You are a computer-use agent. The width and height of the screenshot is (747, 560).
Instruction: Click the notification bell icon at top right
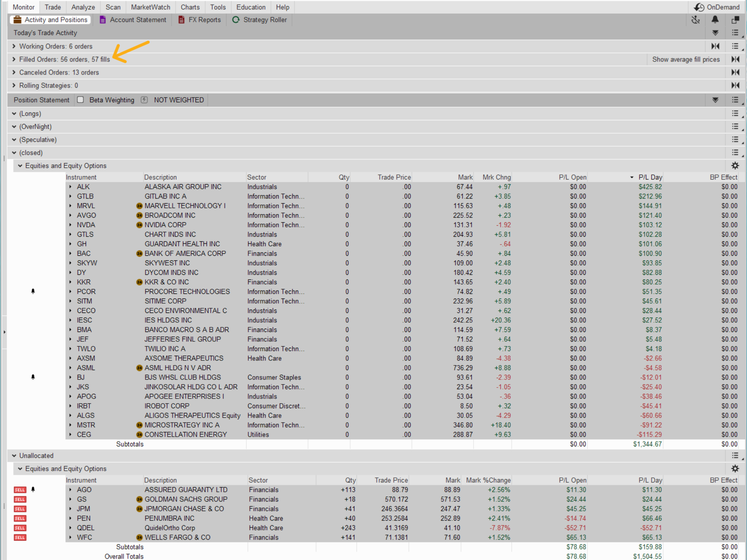pos(715,20)
